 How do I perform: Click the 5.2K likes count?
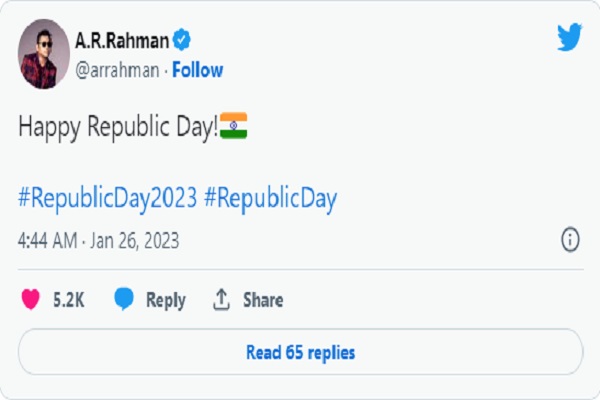point(67,300)
